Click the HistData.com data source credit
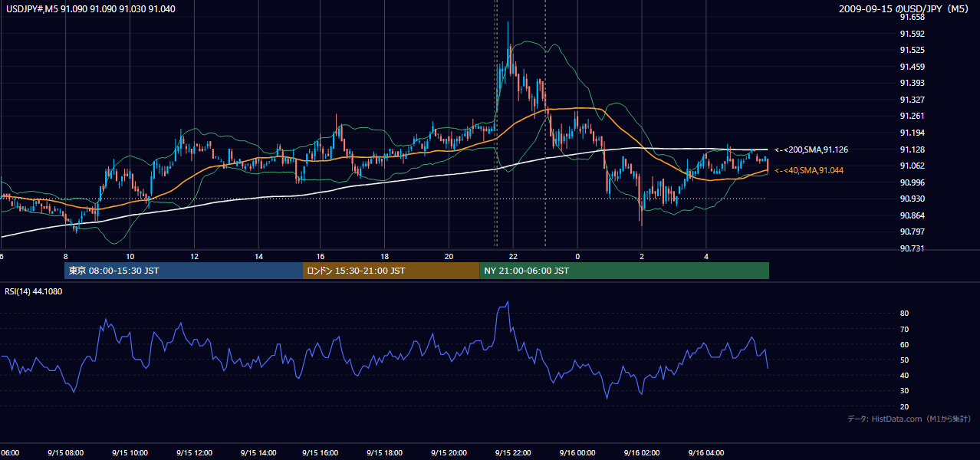Viewport: 980px width, 460px height. pyautogui.click(x=909, y=419)
